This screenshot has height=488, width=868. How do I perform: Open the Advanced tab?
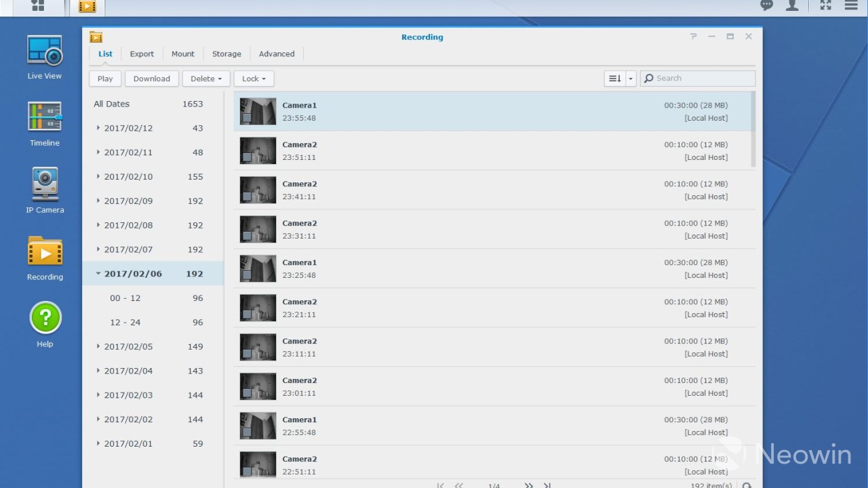(277, 54)
